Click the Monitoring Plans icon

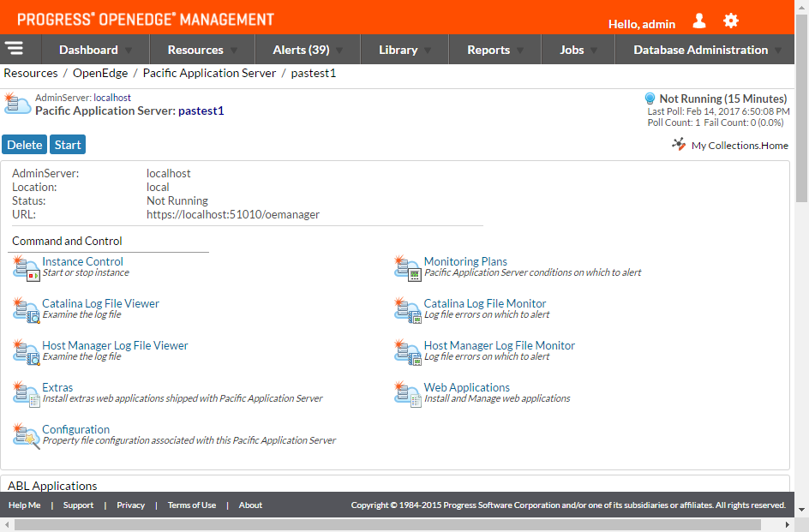407,267
